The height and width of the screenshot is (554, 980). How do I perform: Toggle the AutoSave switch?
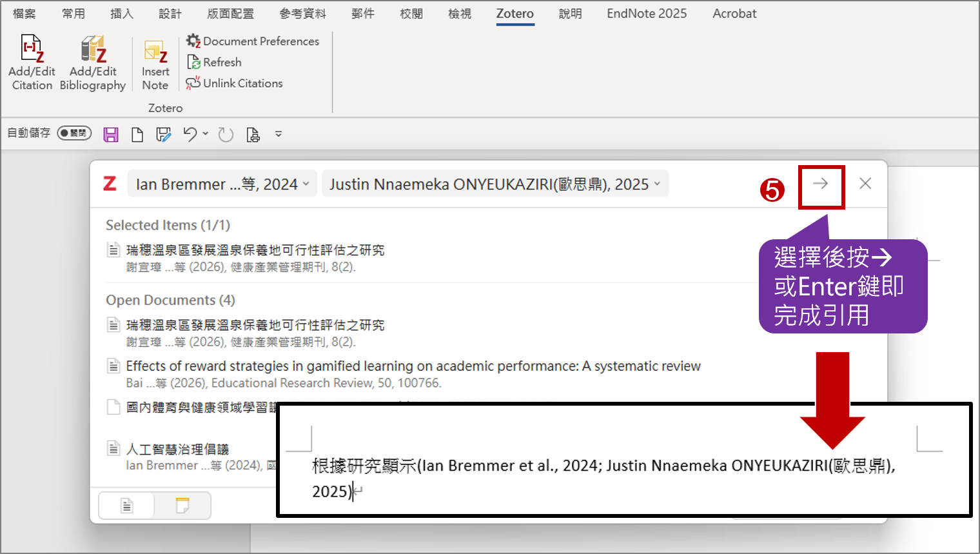[74, 133]
